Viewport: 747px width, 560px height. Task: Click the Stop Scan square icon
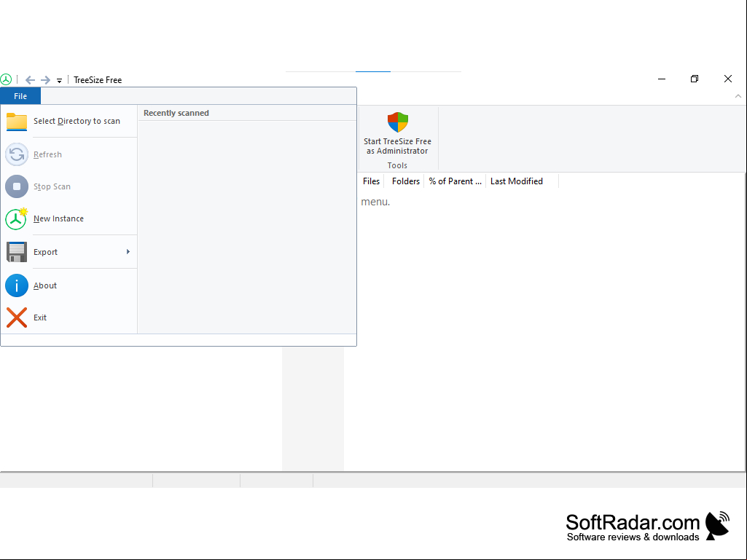point(17,186)
